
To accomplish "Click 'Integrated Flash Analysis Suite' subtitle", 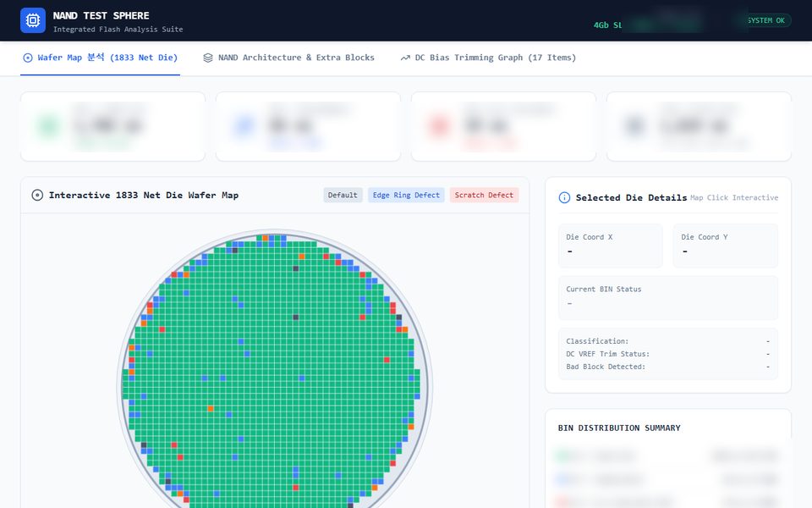I will pyautogui.click(x=118, y=29).
